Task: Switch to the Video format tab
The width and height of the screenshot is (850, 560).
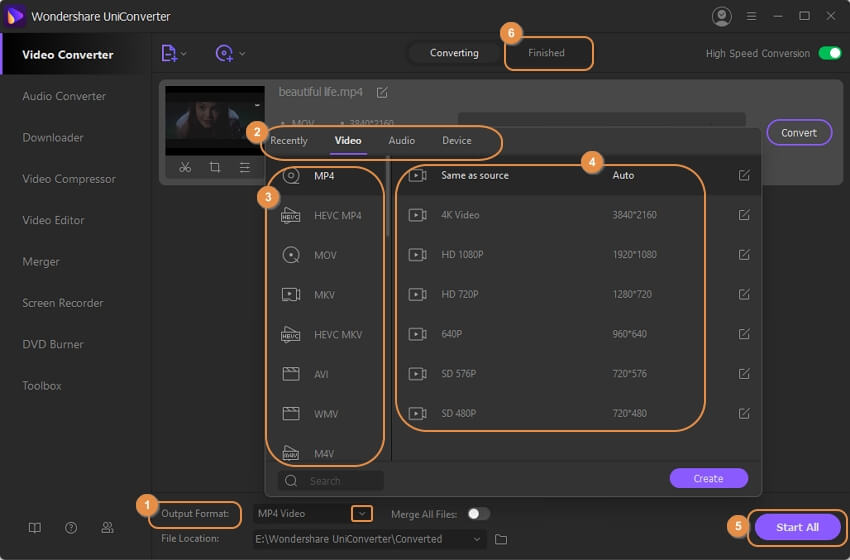Action: (348, 140)
